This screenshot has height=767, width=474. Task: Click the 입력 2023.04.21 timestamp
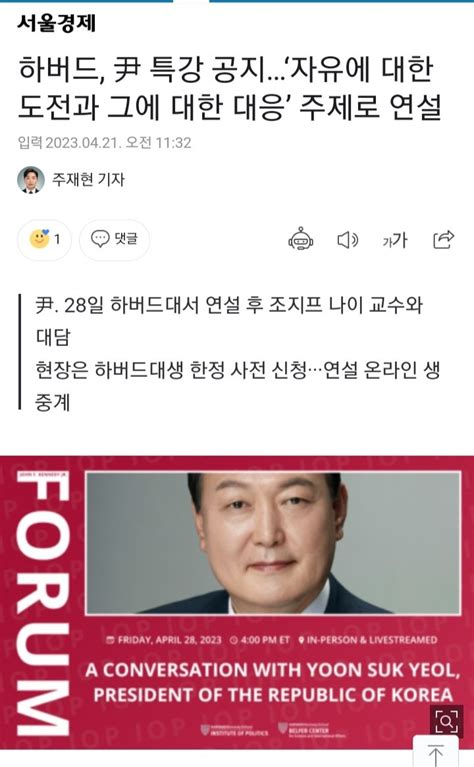click(x=104, y=143)
